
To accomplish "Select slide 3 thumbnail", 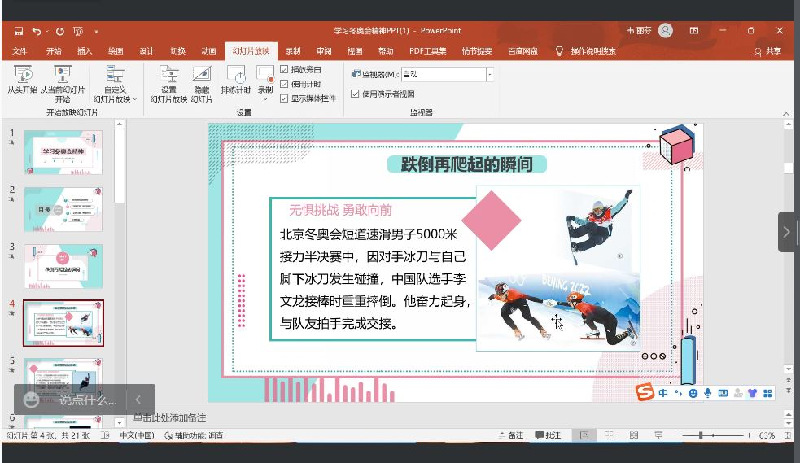I will pyautogui.click(x=63, y=266).
